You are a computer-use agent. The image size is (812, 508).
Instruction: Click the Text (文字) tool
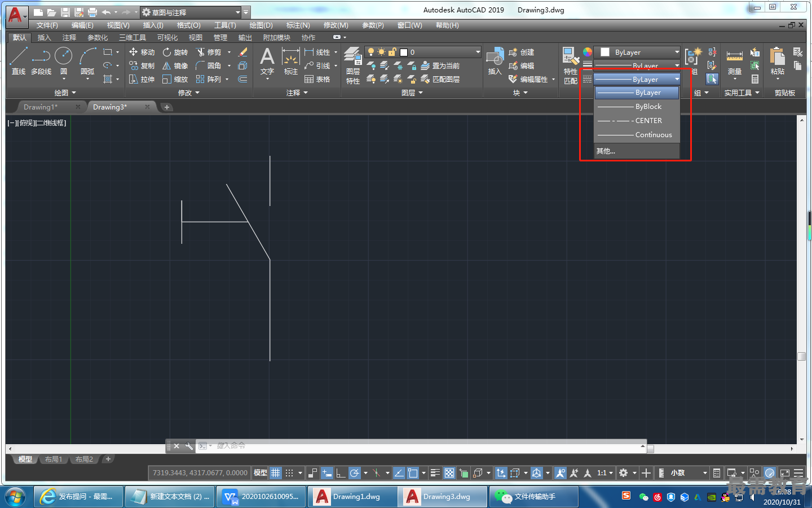coord(267,61)
